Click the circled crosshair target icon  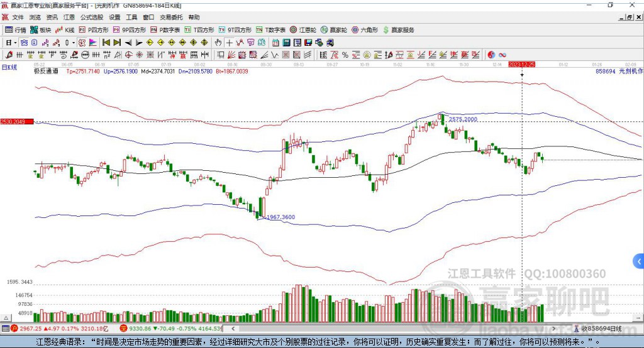(128, 55)
